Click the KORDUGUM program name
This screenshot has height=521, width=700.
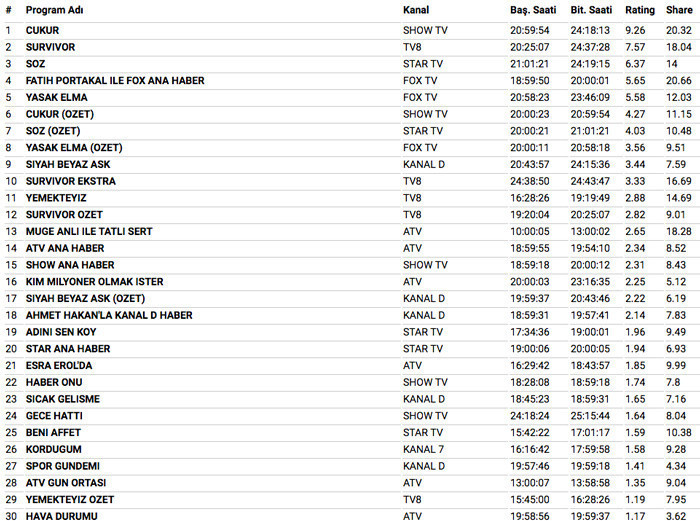pos(53,450)
